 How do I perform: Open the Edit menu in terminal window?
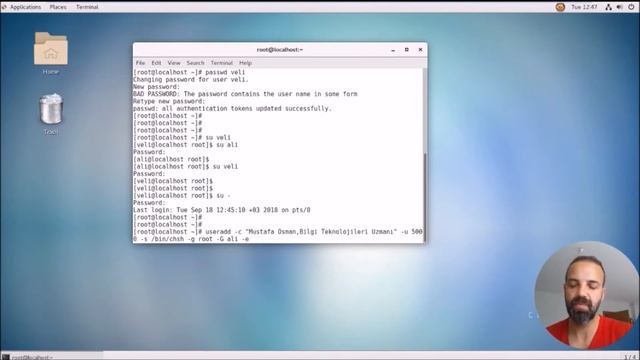tap(156, 63)
